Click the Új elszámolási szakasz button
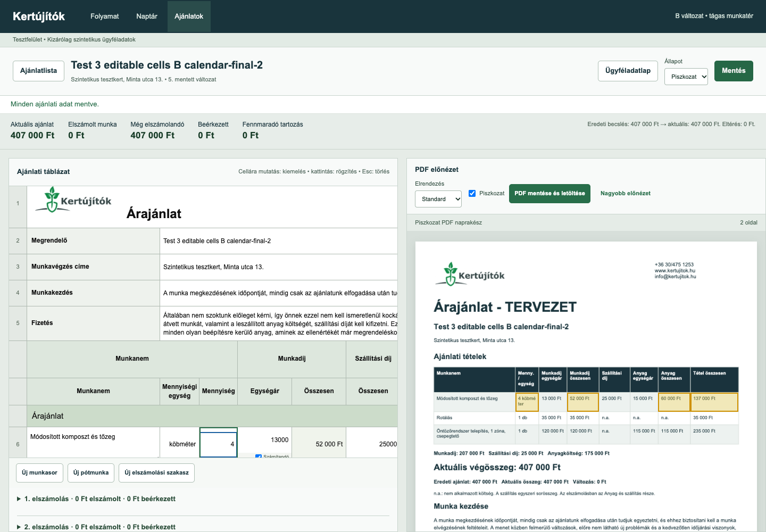The height and width of the screenshot is (532, 766). click(x=156, y=473)
